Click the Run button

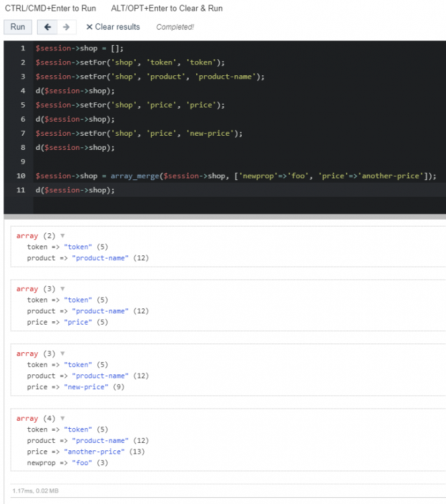tap(17, 27)
